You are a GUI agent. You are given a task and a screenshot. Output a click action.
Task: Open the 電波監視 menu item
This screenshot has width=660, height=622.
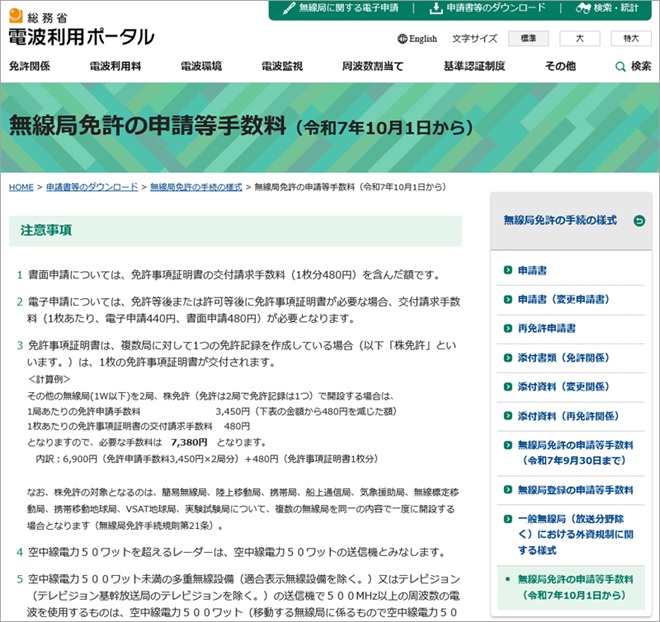tap(282, 66)
